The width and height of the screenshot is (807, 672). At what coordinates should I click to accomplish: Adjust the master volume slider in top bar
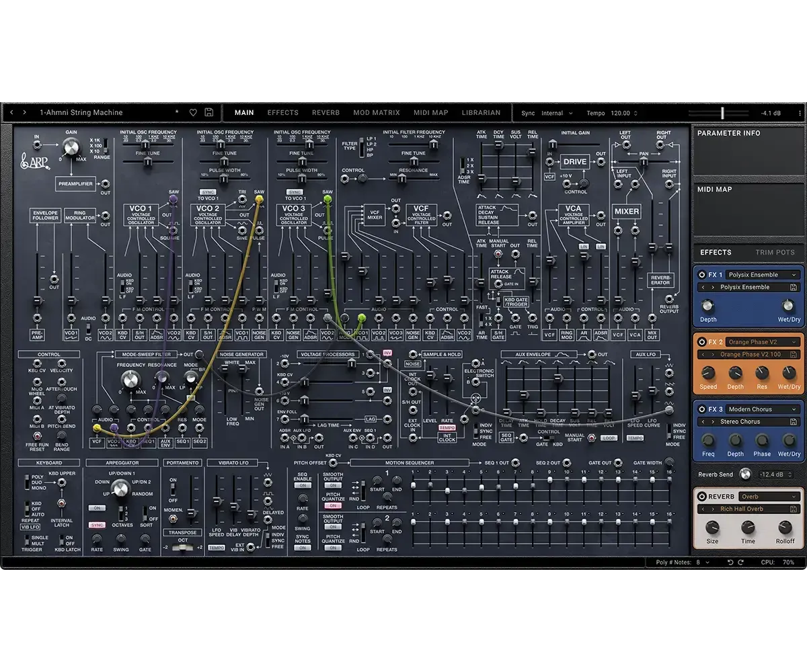click(x=723, y=113)
